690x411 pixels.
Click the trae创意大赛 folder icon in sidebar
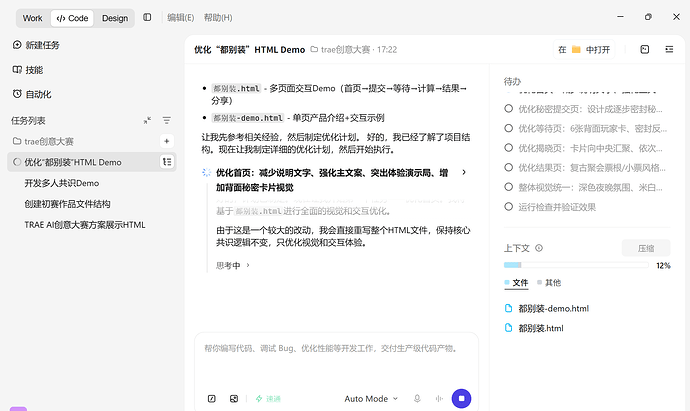point(17,141)
